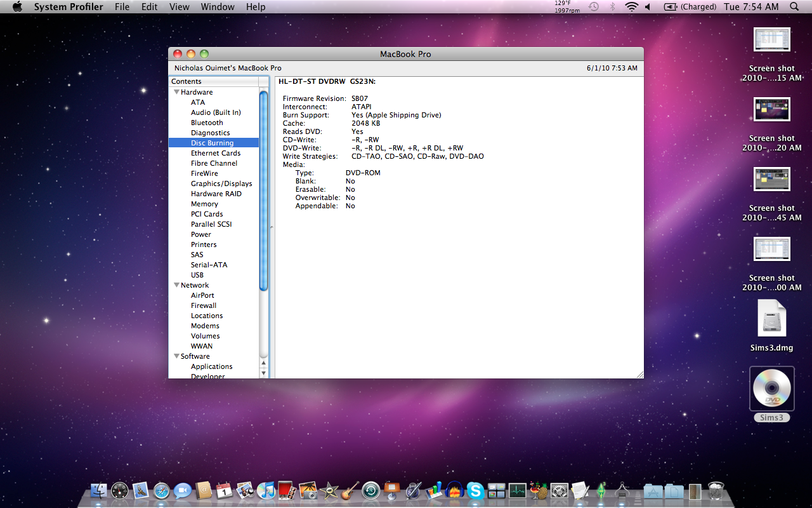Click the sidebar vertical scrollbar thumb
The height and width of the screenshot is (508, 812).
pos(264,189)
